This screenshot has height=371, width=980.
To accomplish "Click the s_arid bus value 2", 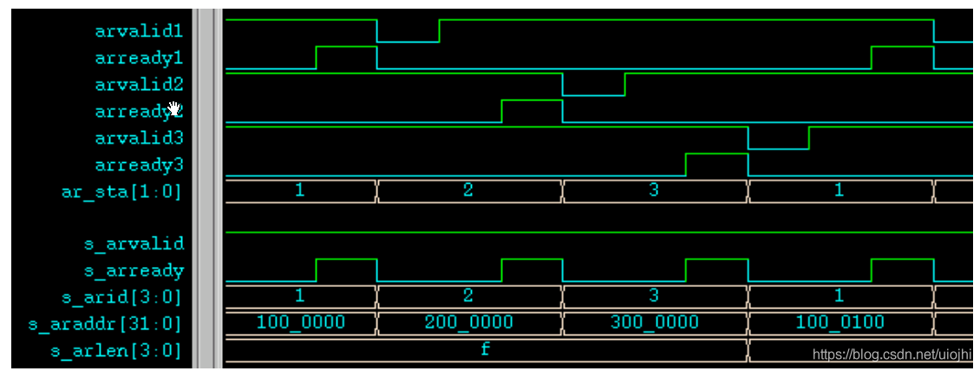I will coord(468,296).
